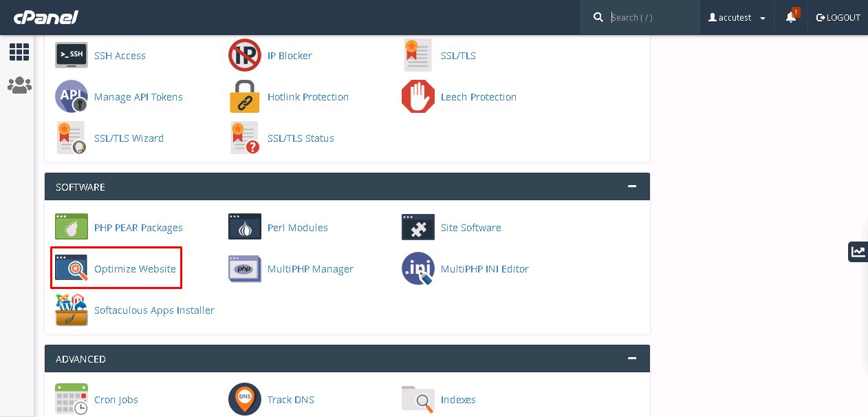Open the Hotlink Protection link
This screenshot has width=868, height=417.
pyautogui.click(x=308, y=97)
